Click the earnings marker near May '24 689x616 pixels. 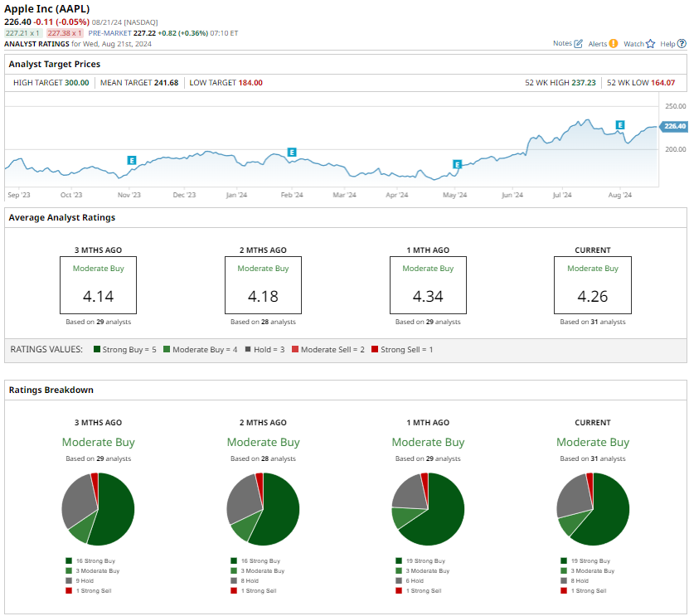(x=456, y=164)
